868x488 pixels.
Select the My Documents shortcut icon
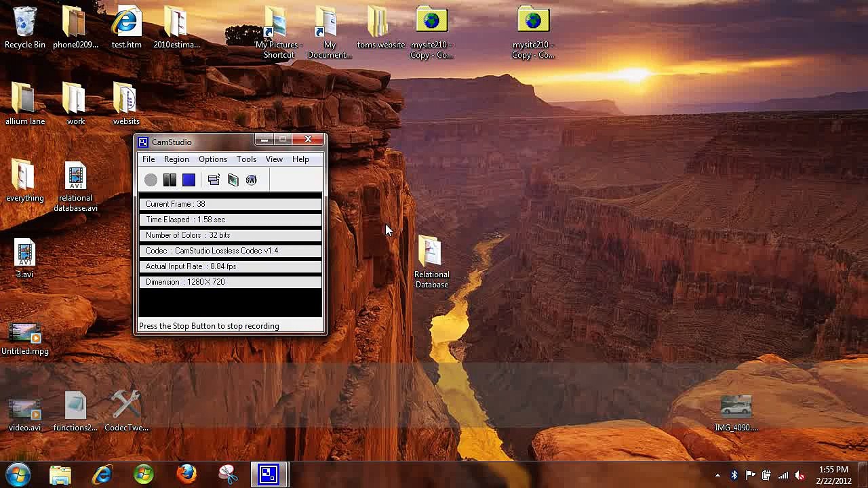(330, 33)
